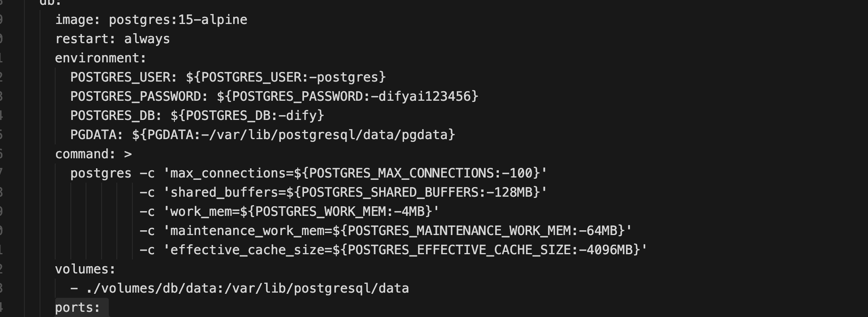Place cursor on the 'always' restart value
The height and width of the screenshot is (317, 868).
147,39
